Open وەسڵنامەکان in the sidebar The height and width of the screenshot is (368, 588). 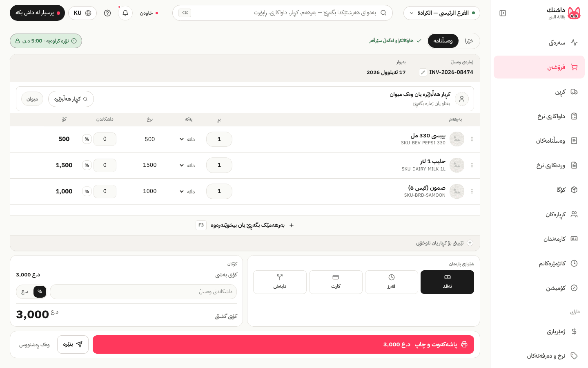[x=539, y=141]
